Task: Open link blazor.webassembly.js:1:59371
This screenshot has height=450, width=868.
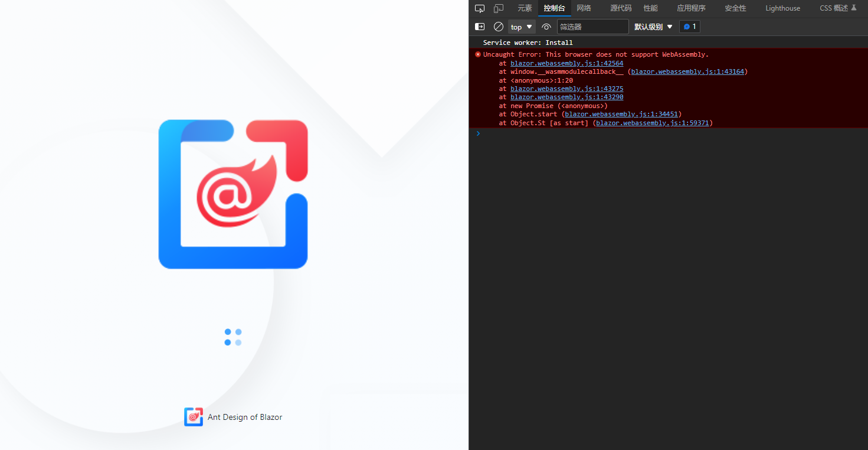Action: (x=652, y=123)
